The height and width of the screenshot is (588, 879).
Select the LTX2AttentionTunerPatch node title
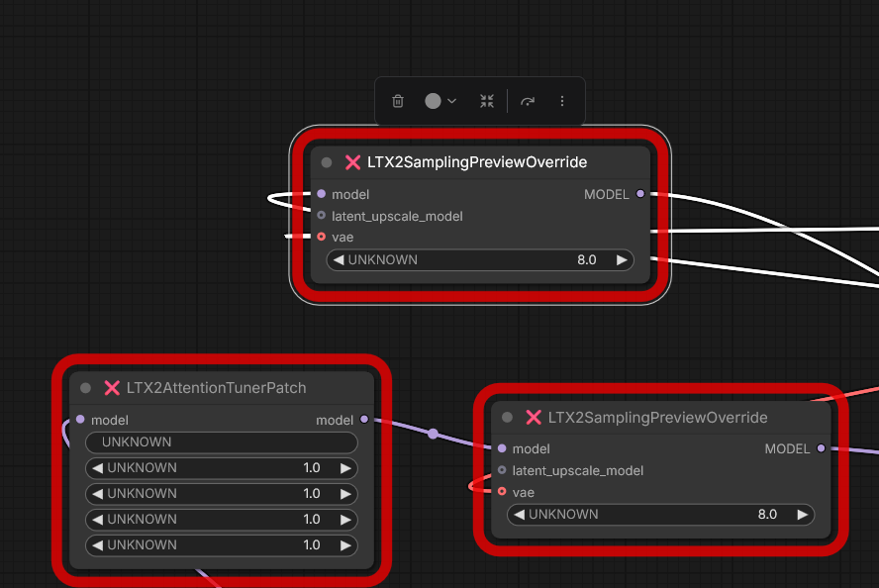click(x=217, y=388)
